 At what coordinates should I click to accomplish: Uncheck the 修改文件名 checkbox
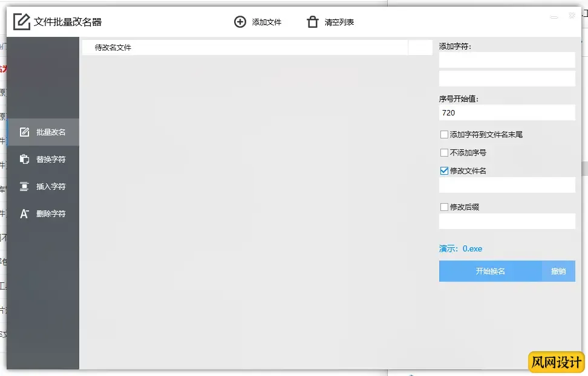coord(445,171)
